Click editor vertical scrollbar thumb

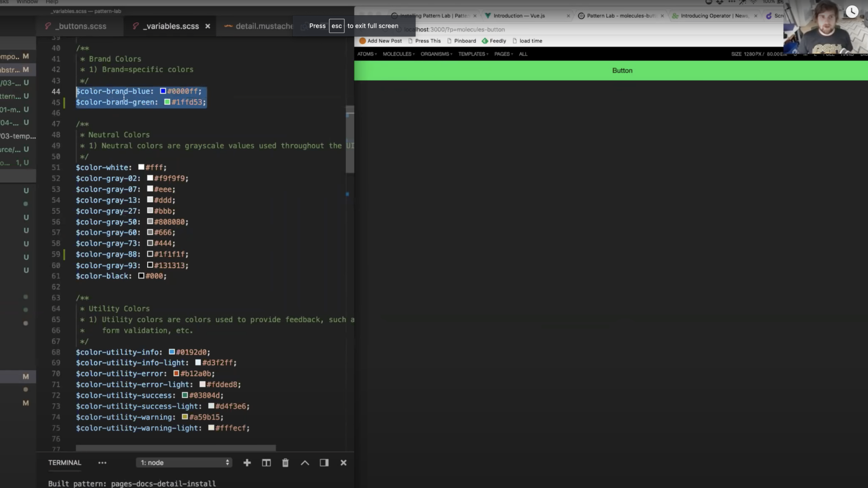click(x=350, y=139)
